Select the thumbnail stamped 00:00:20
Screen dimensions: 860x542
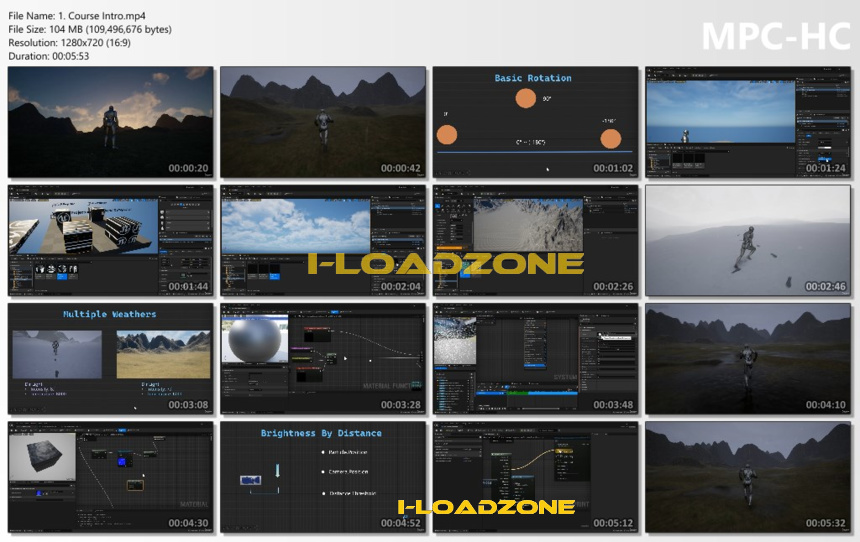coord(111,122)
